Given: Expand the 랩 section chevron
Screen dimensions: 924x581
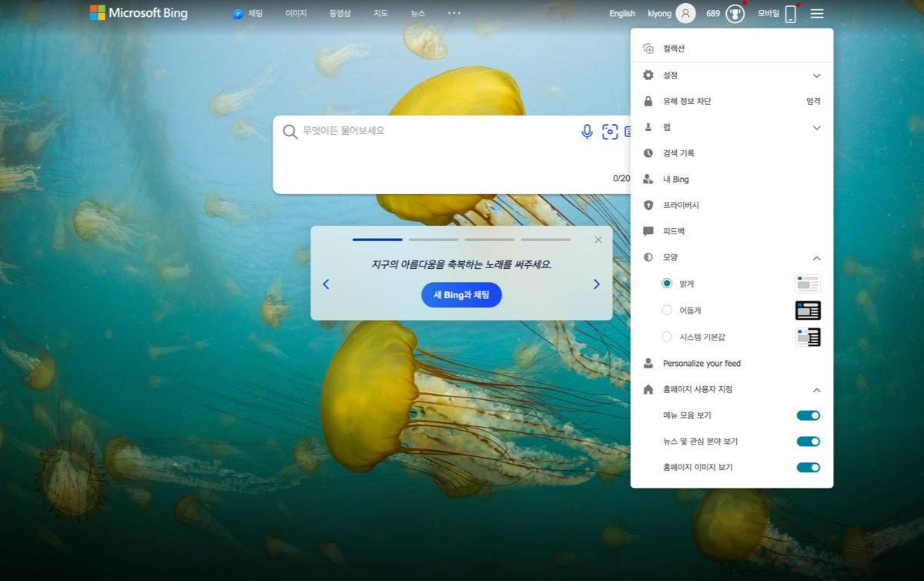Looking at the screenshot, I should 816,127.
